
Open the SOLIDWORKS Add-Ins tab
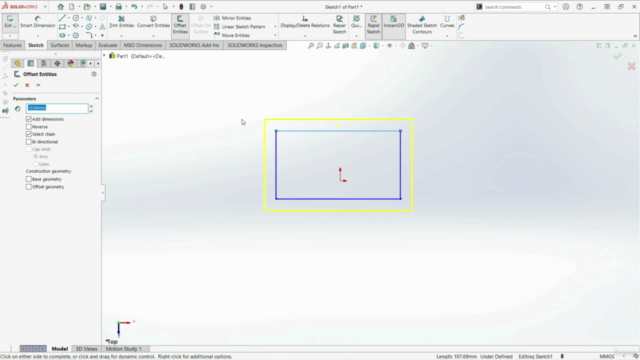[194, 45]
